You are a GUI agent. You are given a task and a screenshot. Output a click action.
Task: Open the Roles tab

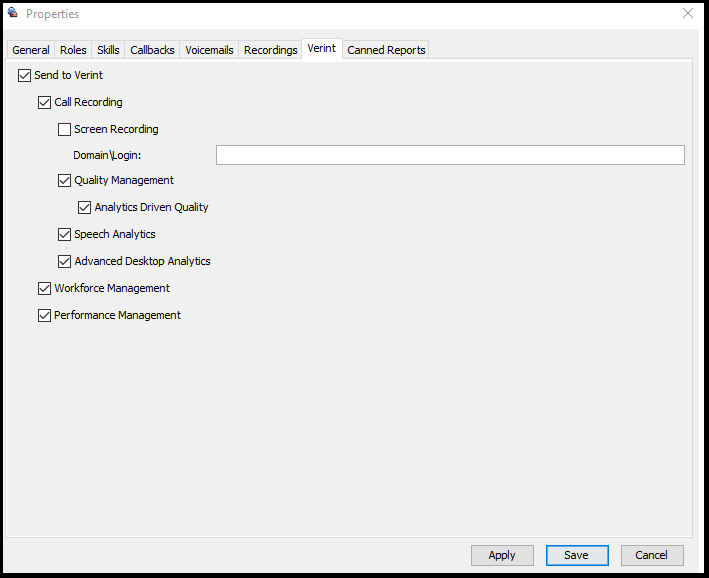pos(73,50)
